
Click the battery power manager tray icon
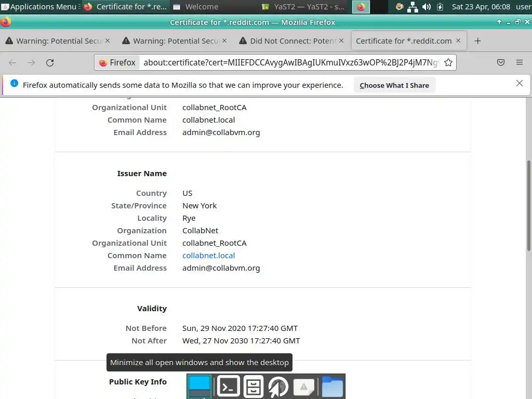(x=440, y=7)
